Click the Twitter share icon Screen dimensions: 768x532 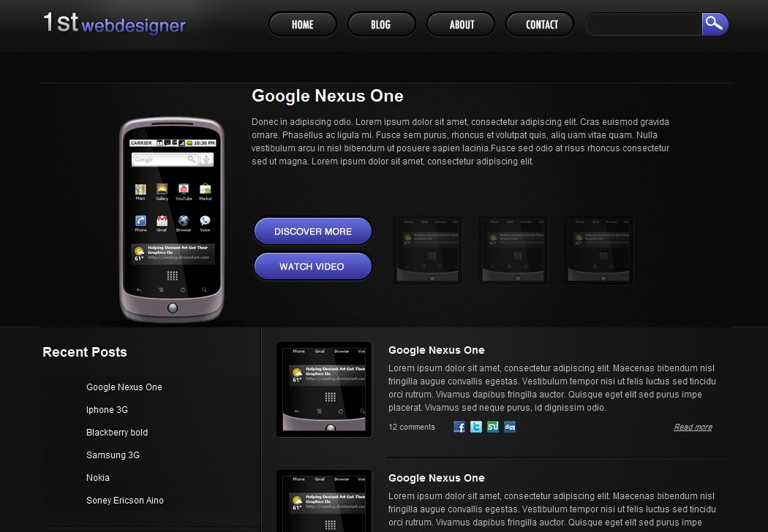click(x=476, y=427)
